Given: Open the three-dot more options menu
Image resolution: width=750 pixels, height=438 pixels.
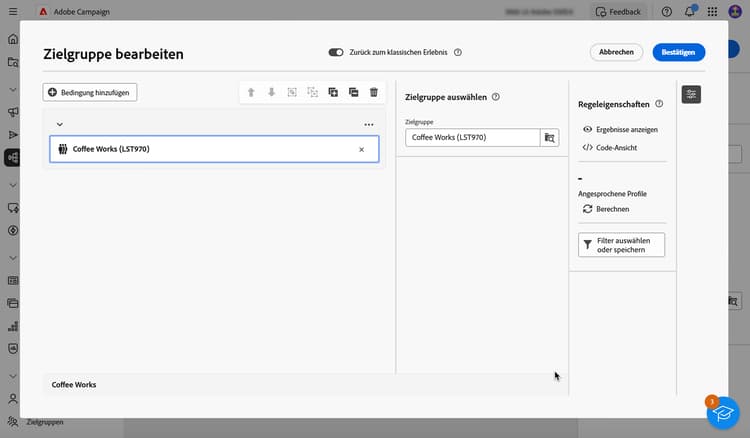Looking at the screenshot, I should click(369, 124).
